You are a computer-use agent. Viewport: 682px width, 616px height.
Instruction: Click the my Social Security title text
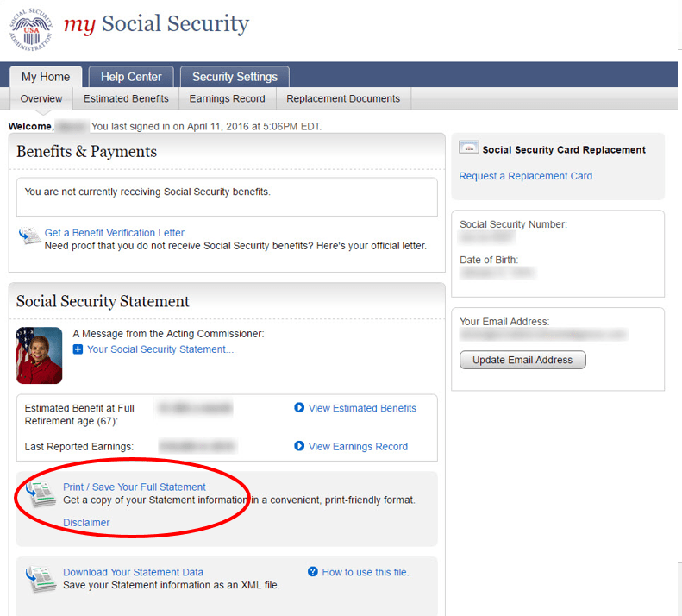157,24
